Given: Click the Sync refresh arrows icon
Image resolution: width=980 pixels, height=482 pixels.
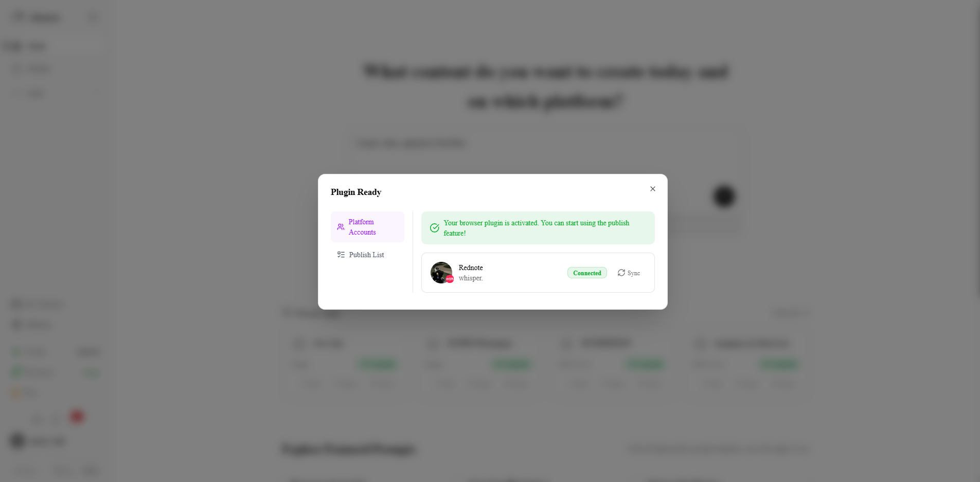Looking at the screenshot, I should [x=621, y=273].
